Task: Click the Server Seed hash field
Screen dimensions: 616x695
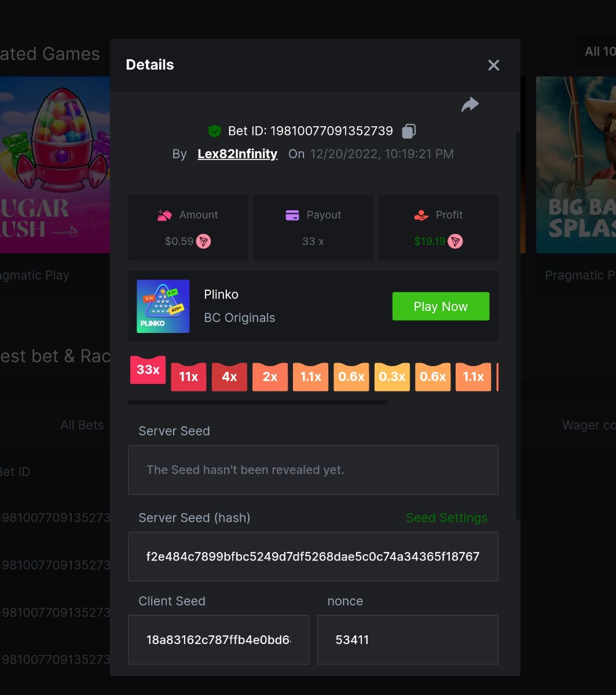Action: [313, 557]
